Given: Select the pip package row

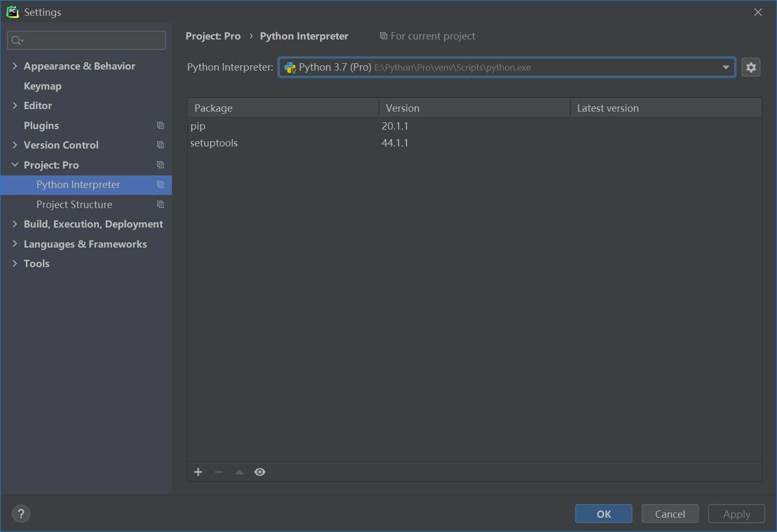Looking at the screenshot, I should [x=474, y=126].
